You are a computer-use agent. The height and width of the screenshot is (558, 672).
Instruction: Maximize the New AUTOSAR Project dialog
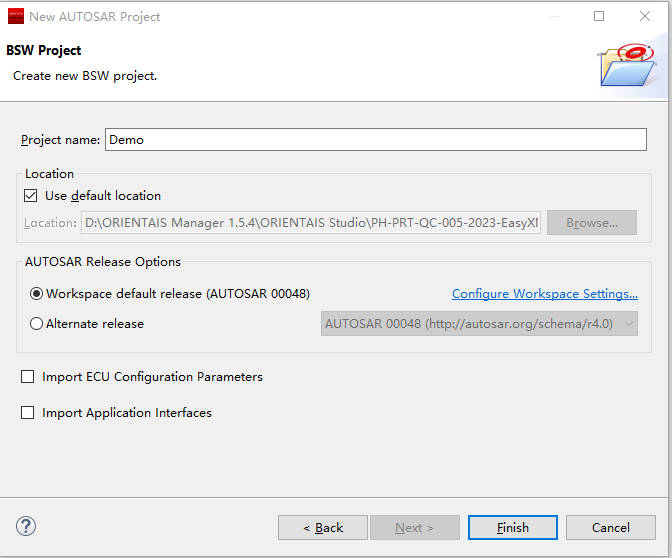tap(599, 16)
